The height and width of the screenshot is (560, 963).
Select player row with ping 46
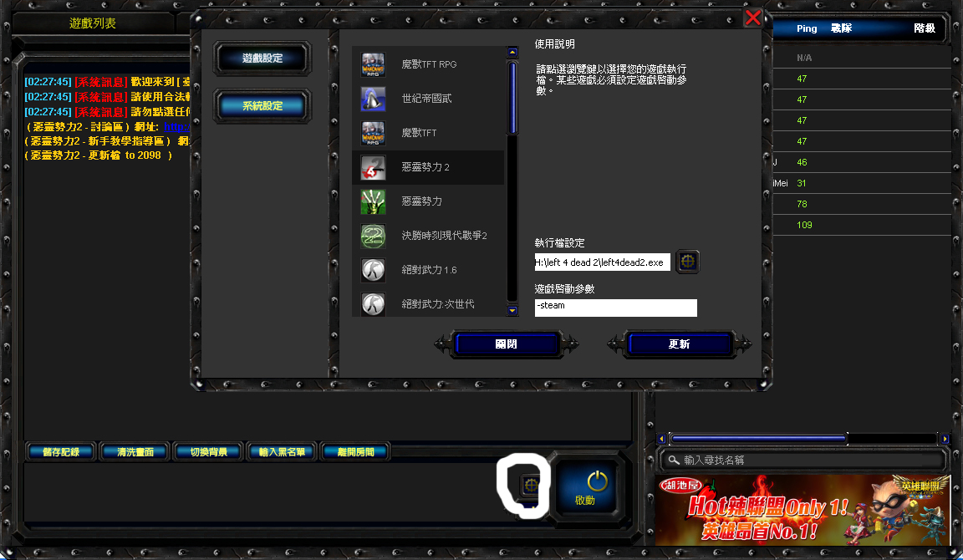click(x=862, y=162)
